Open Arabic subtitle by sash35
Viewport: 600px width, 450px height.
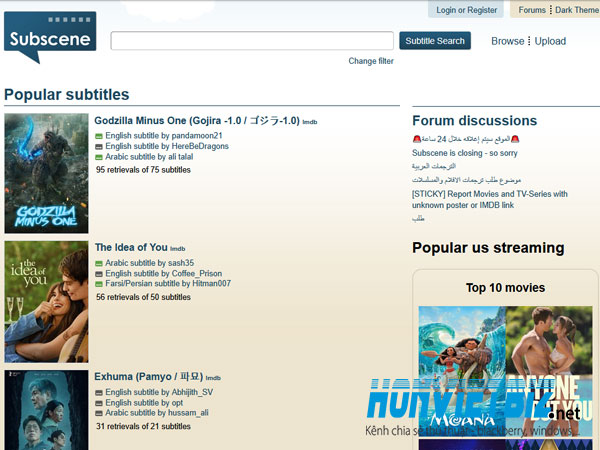pos(150,263)
